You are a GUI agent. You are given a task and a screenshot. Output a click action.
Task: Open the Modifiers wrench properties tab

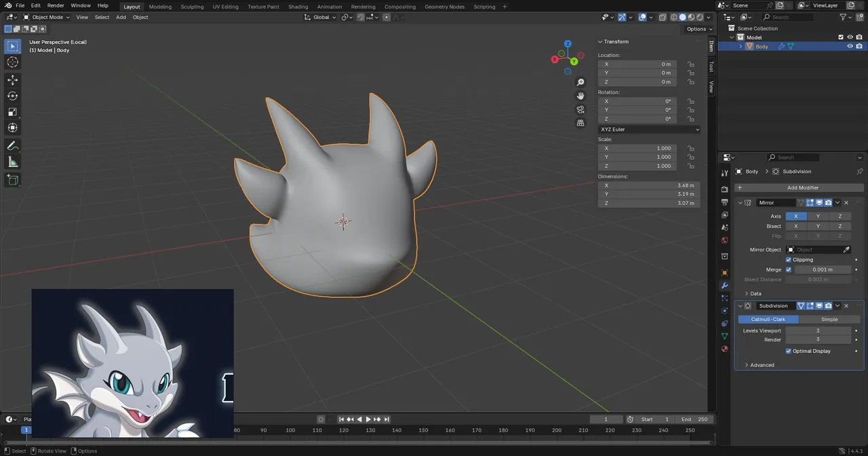pyautogui.click(x=724, y=286)
